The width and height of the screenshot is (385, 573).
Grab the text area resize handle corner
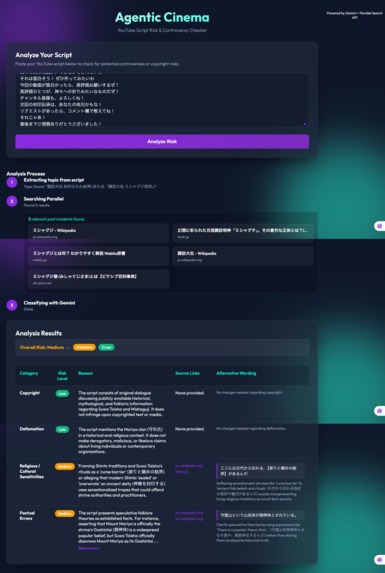pos(305,124)
